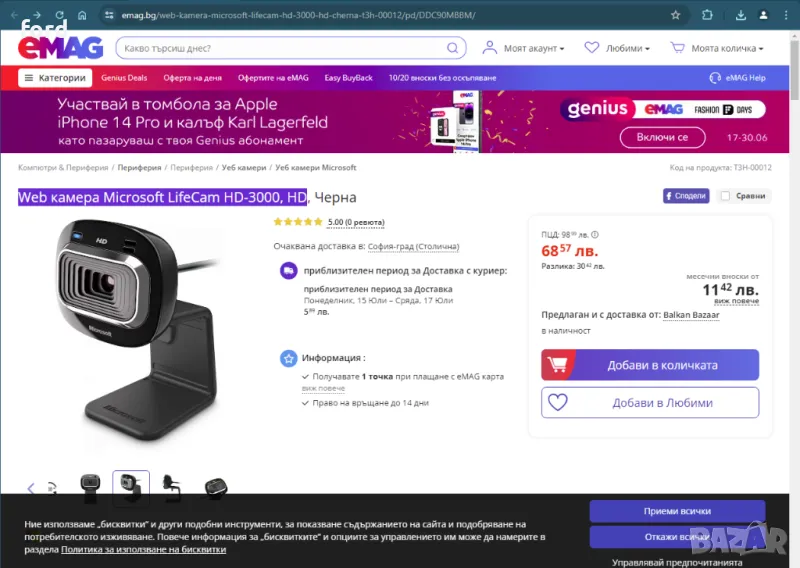Accept cookies with Приеми всички
Viewport: 800px width, 568px height.
(677, 511)
